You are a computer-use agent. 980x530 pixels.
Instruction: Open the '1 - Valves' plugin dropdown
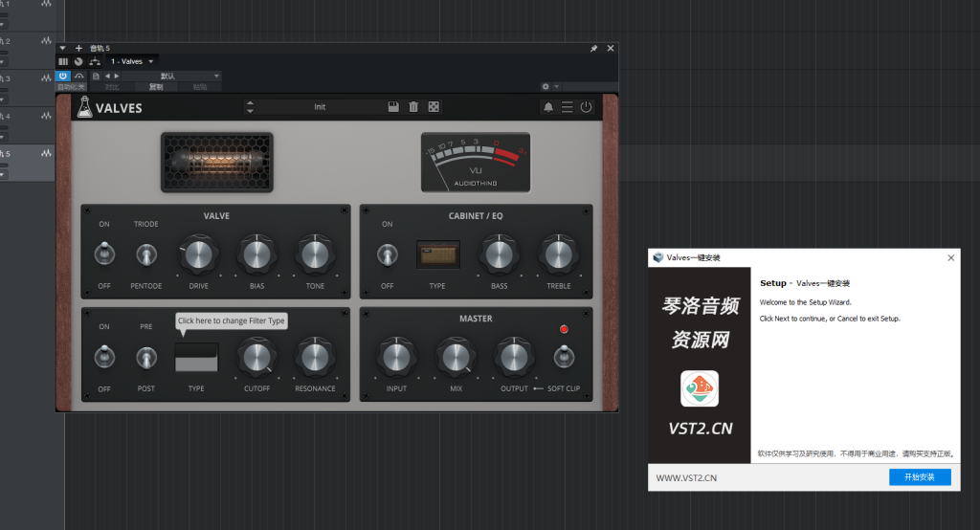click(x=132, y=61)
